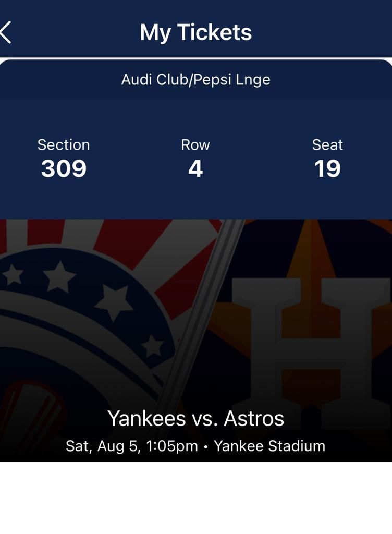Screen dimensions: 392x534
Task: Select row number 4
Action: click(195, 168)
